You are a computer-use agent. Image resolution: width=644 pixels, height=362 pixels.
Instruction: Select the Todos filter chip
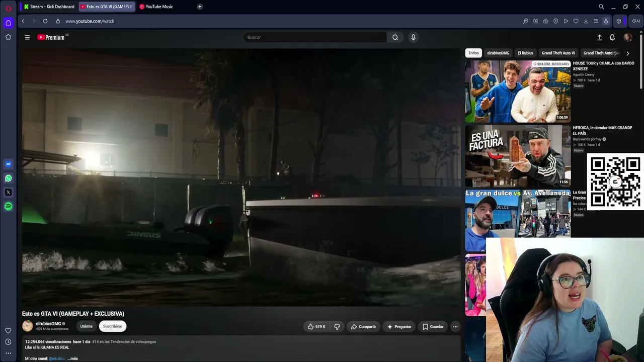point(473,53)
